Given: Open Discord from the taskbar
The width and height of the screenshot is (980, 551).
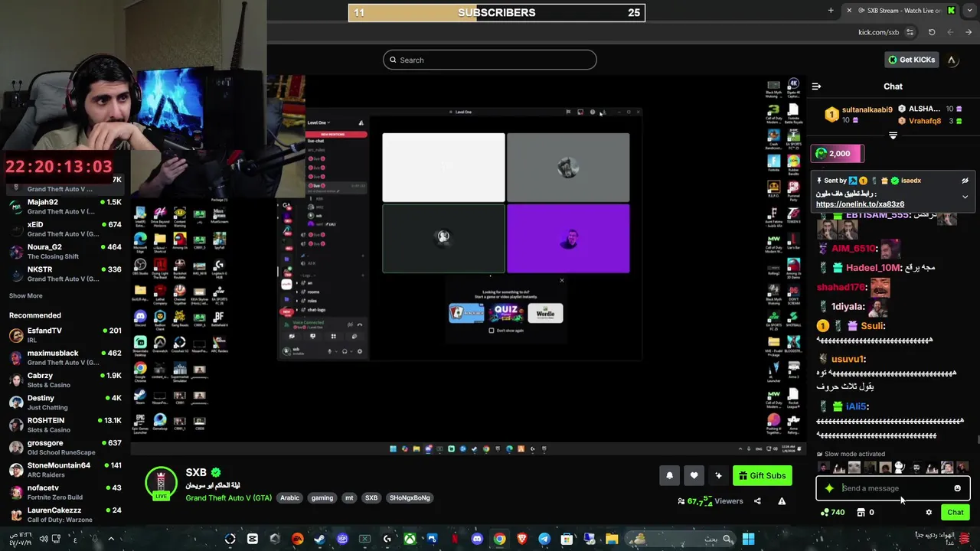Looking at the screenshot, I should tap(477, 540).
